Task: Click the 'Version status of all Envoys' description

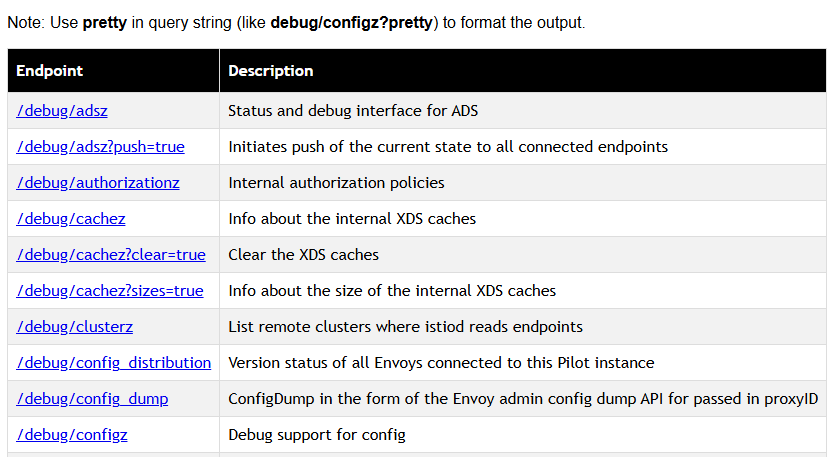Action: pyautogui.click(x=441, y=363)
